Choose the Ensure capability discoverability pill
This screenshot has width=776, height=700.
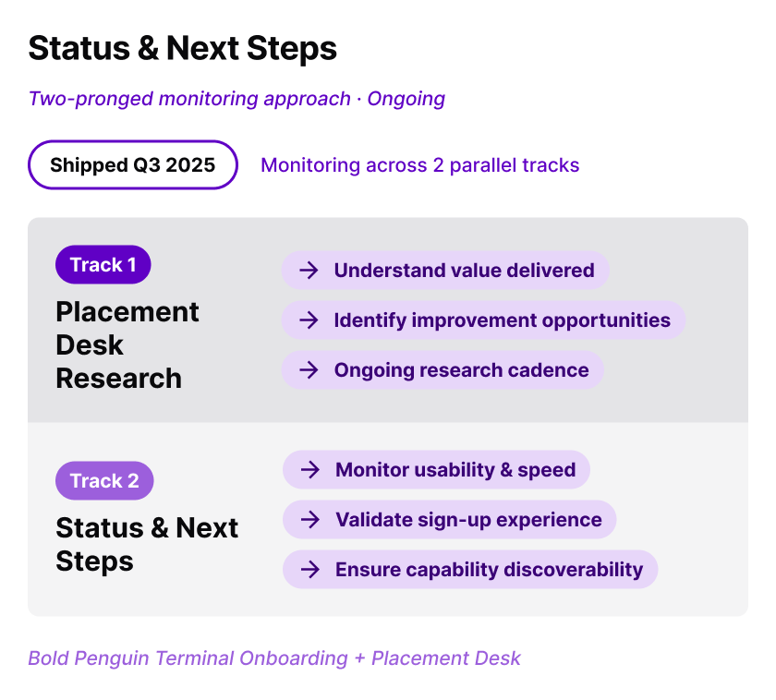click(x=470, y=570)
